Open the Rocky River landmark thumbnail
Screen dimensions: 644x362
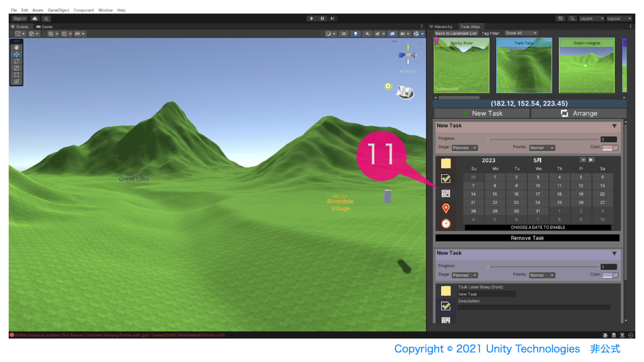[461, 65]
